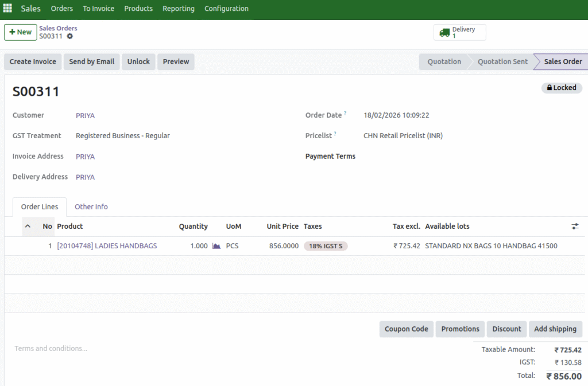
Task: Click the Locked status badge
Action: click(562, 88)
